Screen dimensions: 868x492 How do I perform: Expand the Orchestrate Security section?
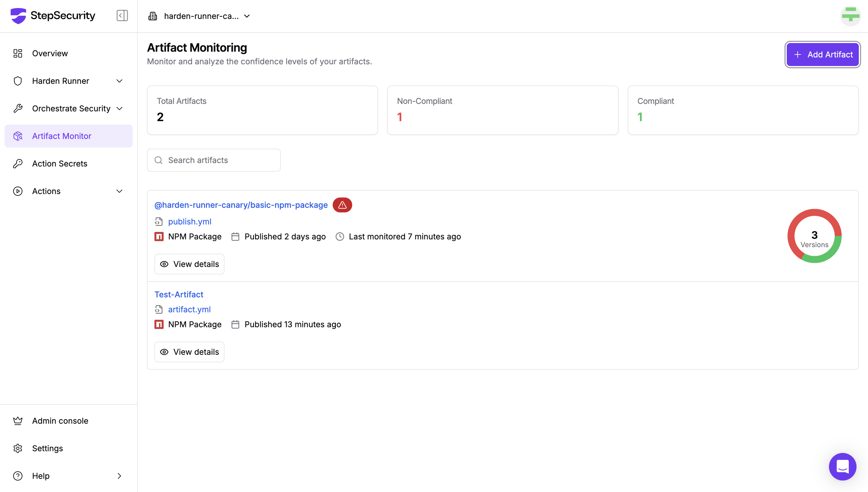click(x=119, y=109)
